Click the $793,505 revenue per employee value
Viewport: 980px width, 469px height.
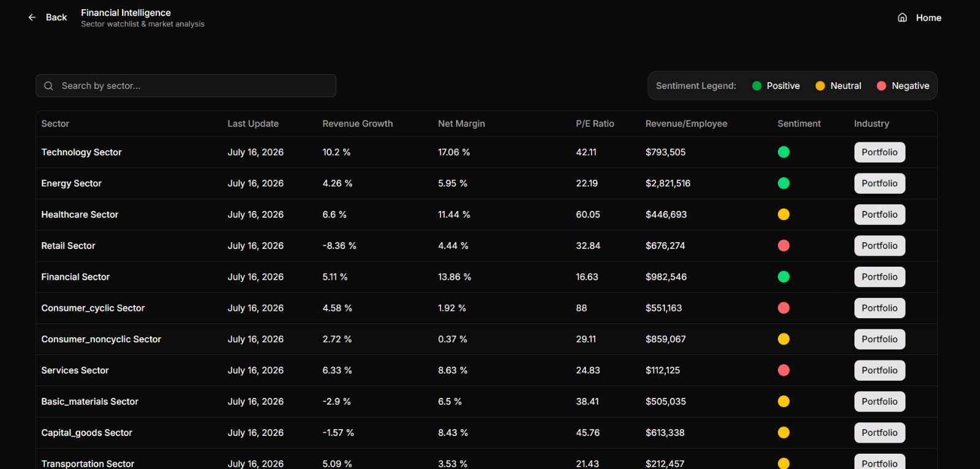tap(665, 152)
